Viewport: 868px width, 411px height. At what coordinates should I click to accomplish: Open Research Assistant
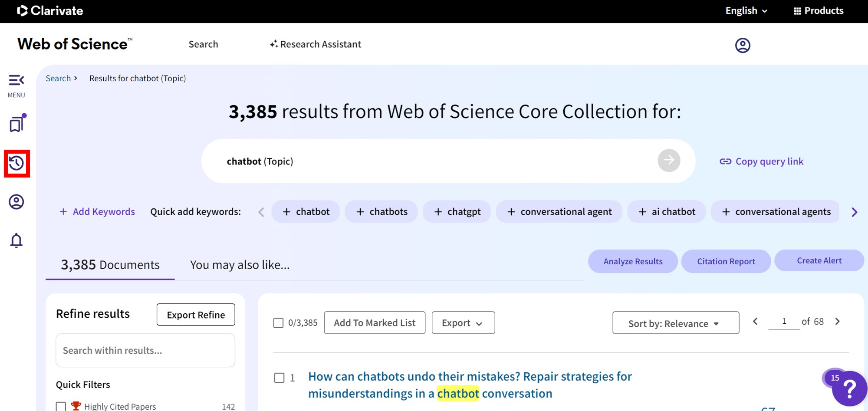(316, 44)
